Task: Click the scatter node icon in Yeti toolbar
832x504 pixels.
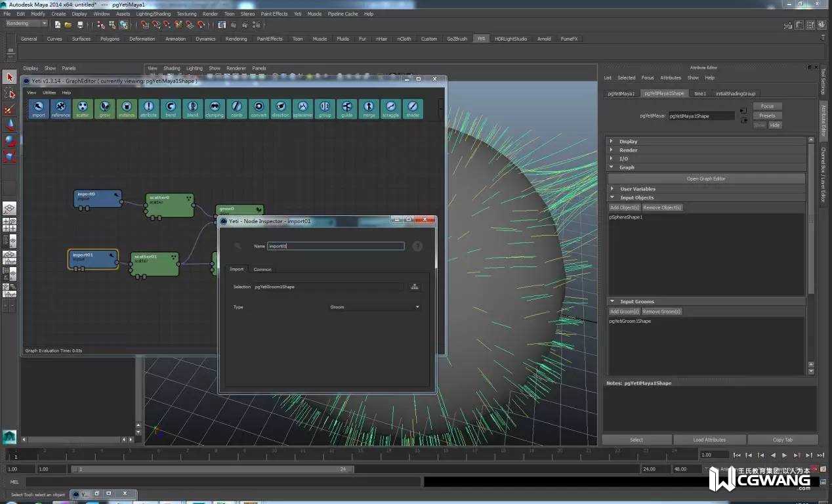Action: [83, 108]
